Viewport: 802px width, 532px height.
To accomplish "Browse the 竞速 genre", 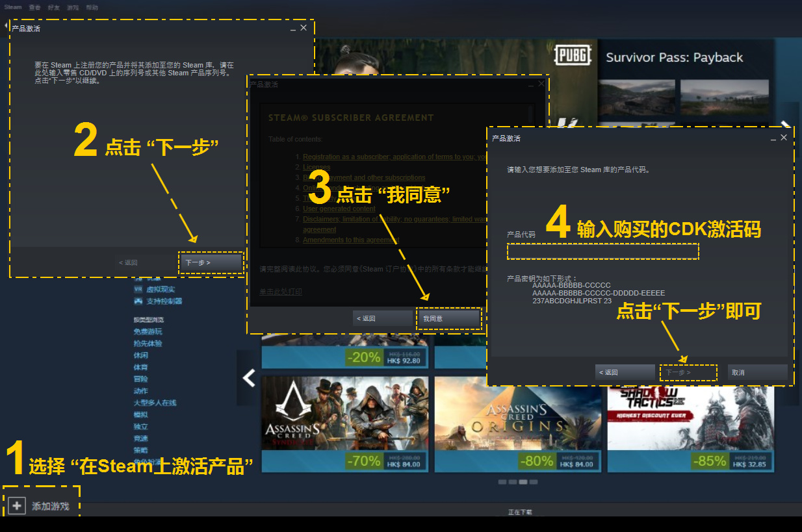I will click(141, 438).
